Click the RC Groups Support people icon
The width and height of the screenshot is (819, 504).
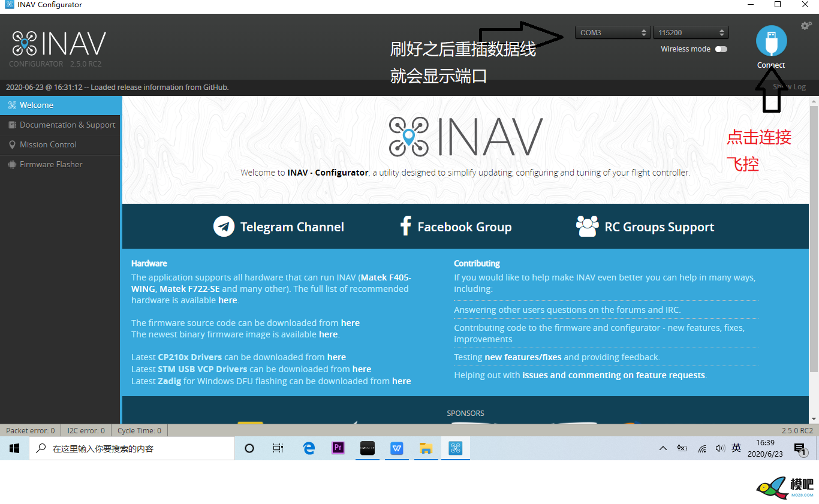point(587,226)
